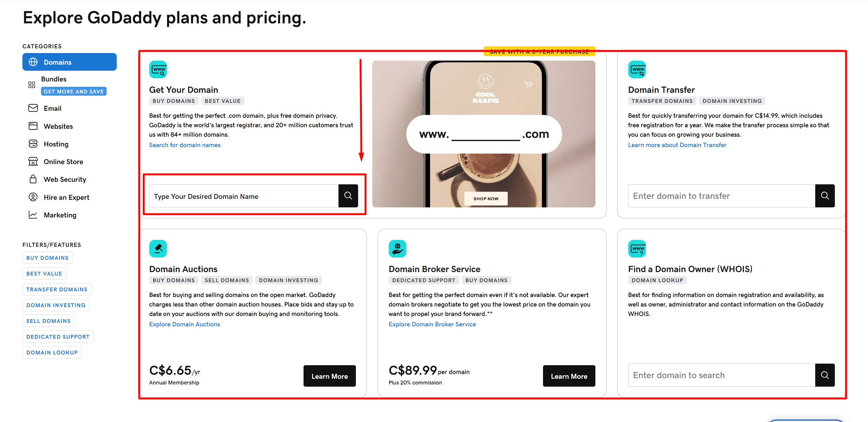Select the Web Security lock icon

(33, 179)
